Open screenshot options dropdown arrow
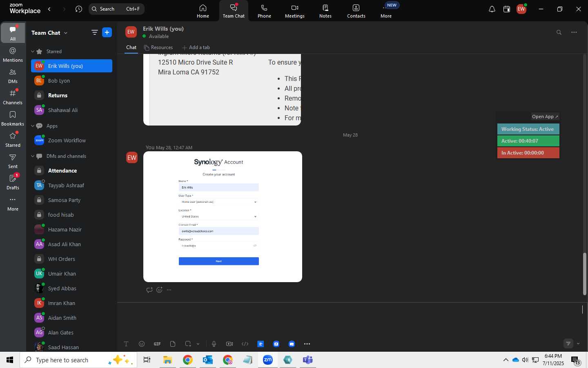 pyautogui.click(x=198, y=344)
